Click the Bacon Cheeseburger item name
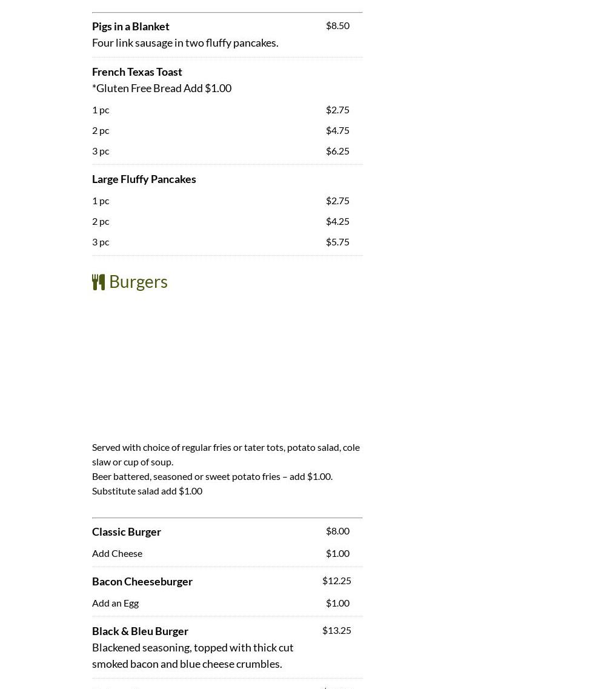616x689 pixels. (x=142, y=581)
